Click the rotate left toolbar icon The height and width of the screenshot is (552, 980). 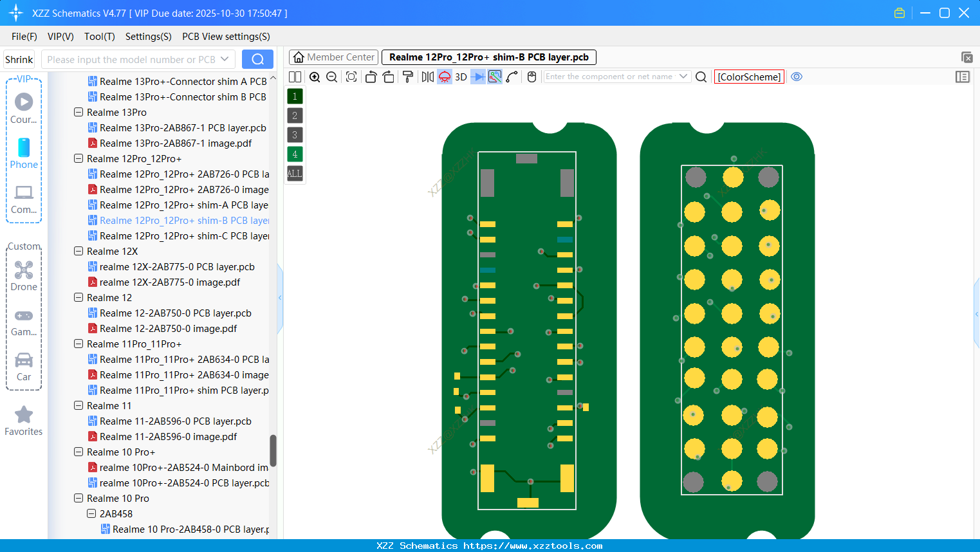(x=371, y=77)
